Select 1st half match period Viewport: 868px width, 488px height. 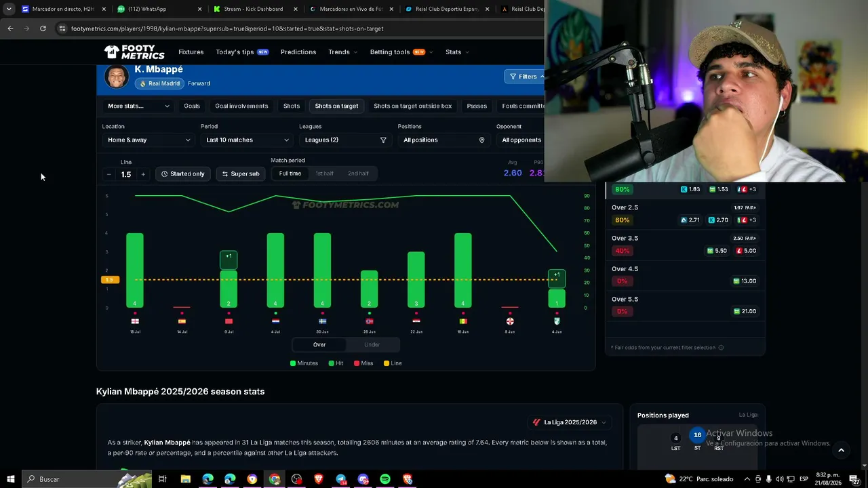(324, 174)
